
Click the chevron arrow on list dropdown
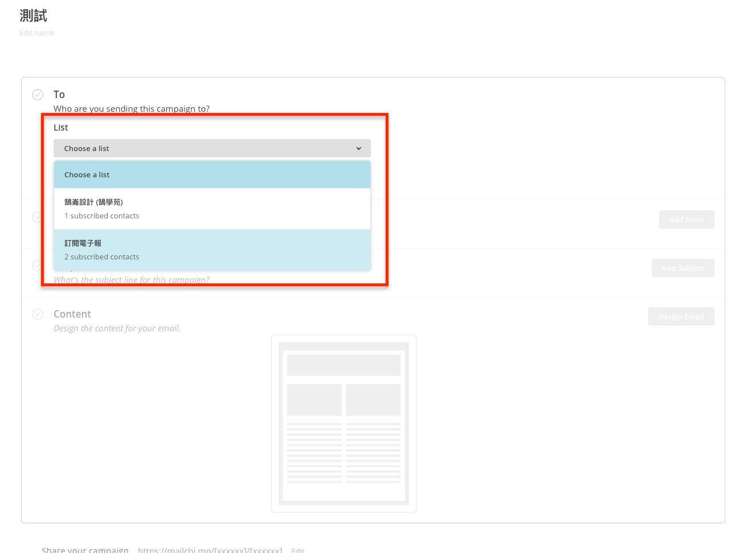(359, 149)
